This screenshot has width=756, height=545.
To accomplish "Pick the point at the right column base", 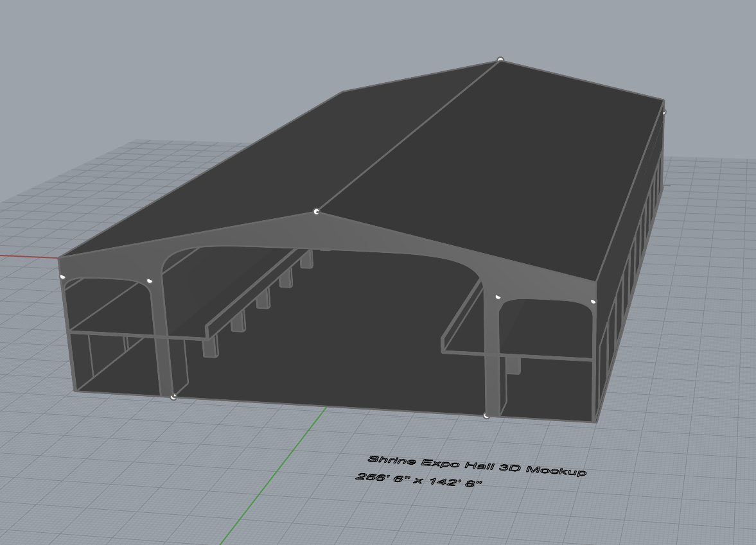I will (x=486, y=415).
